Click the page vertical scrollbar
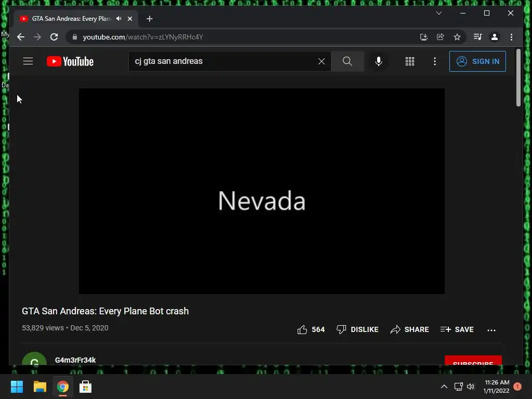Viewport: 532px width, 399px height. tap(518, 78)
